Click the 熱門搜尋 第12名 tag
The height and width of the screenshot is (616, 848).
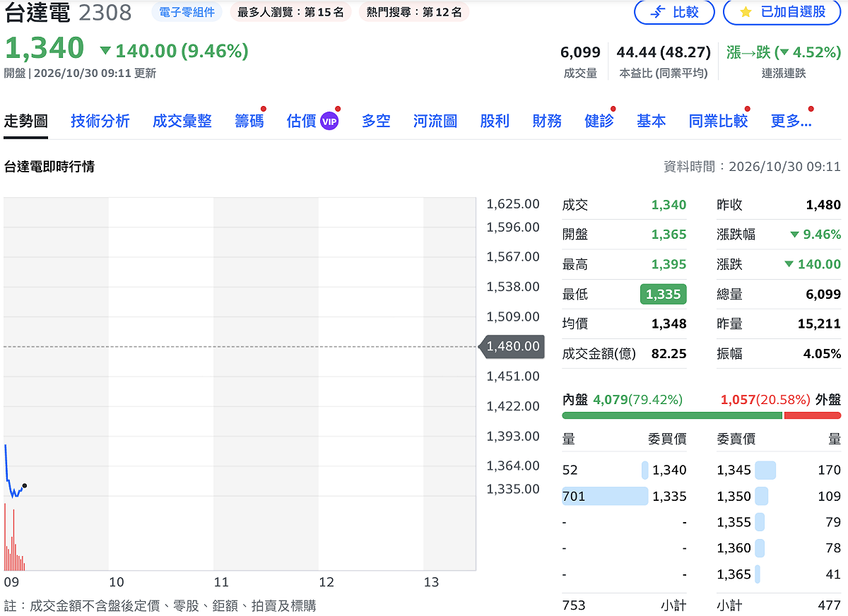(414, 12)
